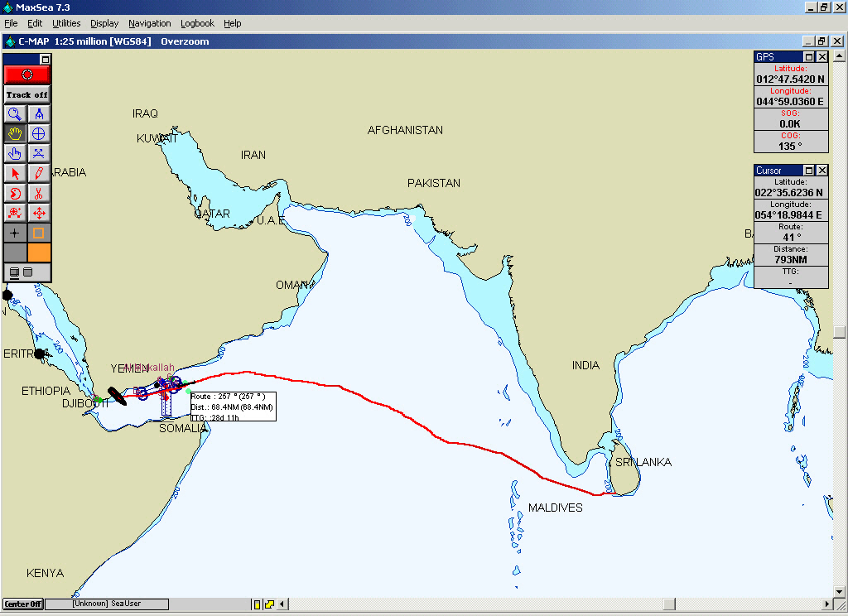Toggle the Center Off button

23,604
